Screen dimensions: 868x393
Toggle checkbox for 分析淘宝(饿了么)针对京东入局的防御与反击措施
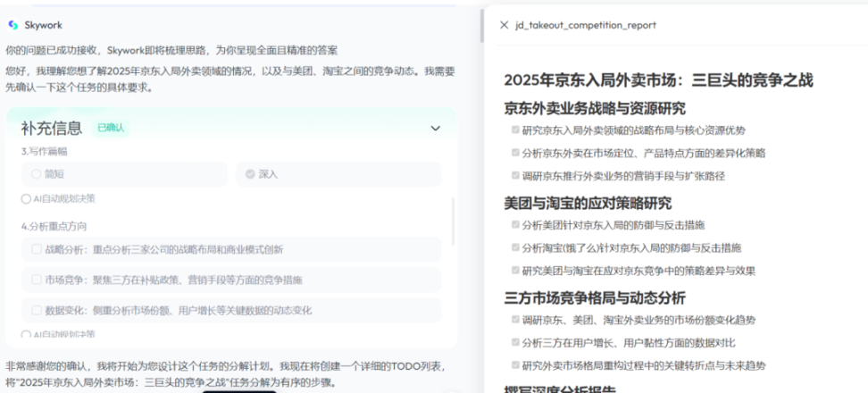(x=515, y=247)
